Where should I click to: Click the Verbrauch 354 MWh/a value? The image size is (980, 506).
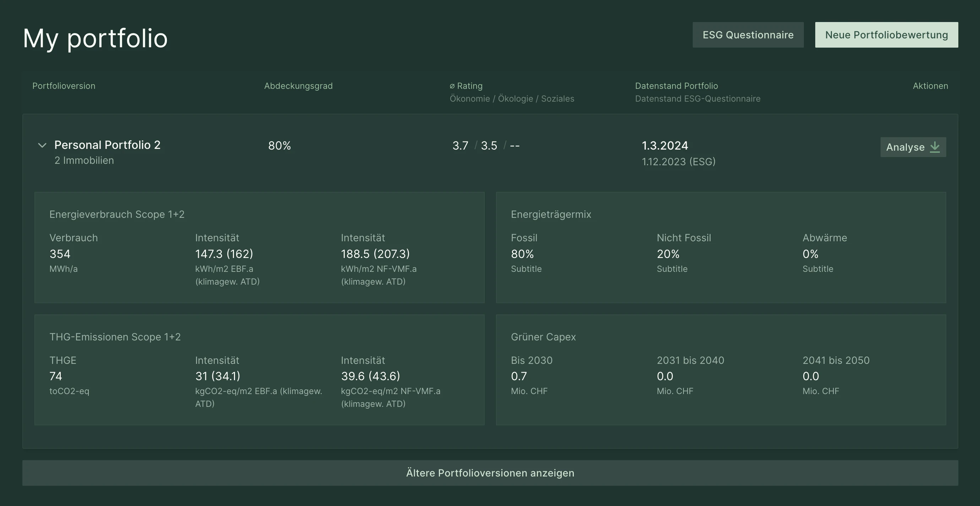click(x=60, y=254)
